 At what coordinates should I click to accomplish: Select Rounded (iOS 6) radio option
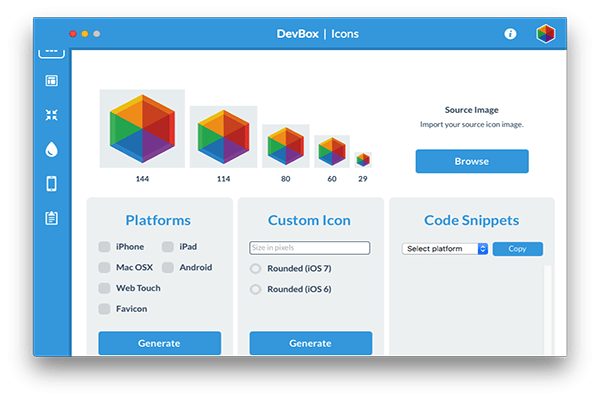click(x=256, y=289)
